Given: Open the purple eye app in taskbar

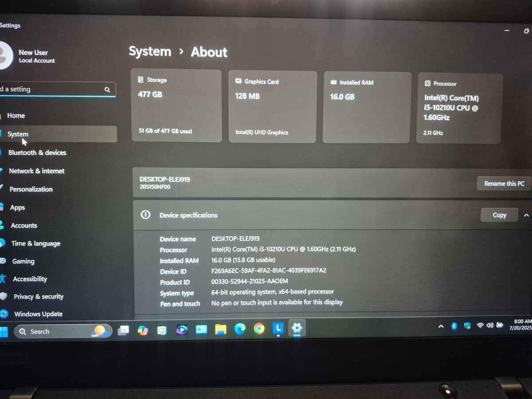Looking at the screenshot, I should pos(182,330).
